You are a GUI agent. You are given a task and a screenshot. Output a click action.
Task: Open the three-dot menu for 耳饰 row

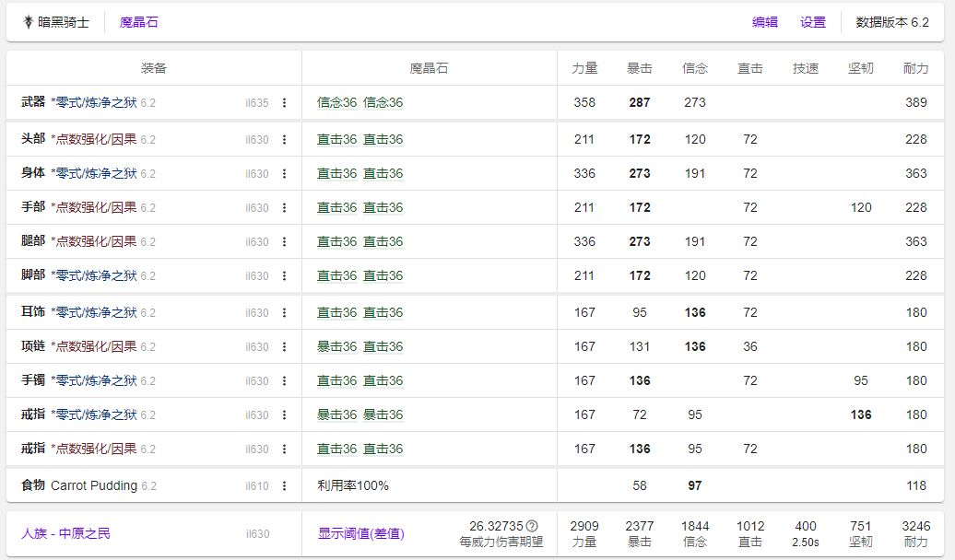tap(284, 313)
